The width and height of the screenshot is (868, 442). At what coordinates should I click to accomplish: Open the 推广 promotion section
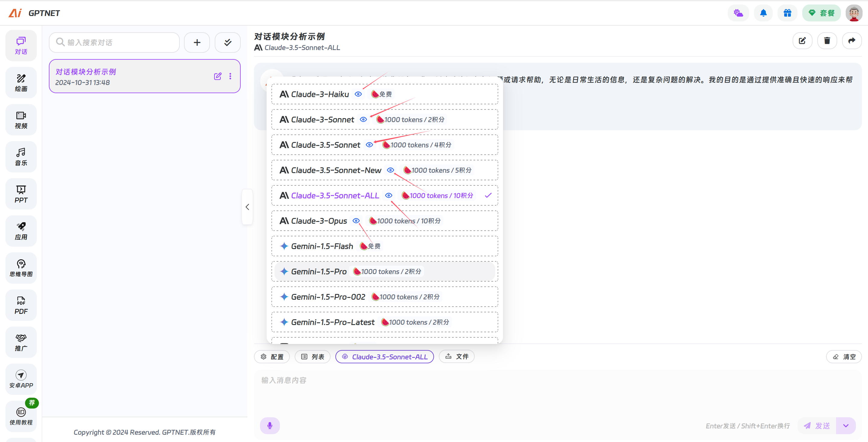coord(21,342)
